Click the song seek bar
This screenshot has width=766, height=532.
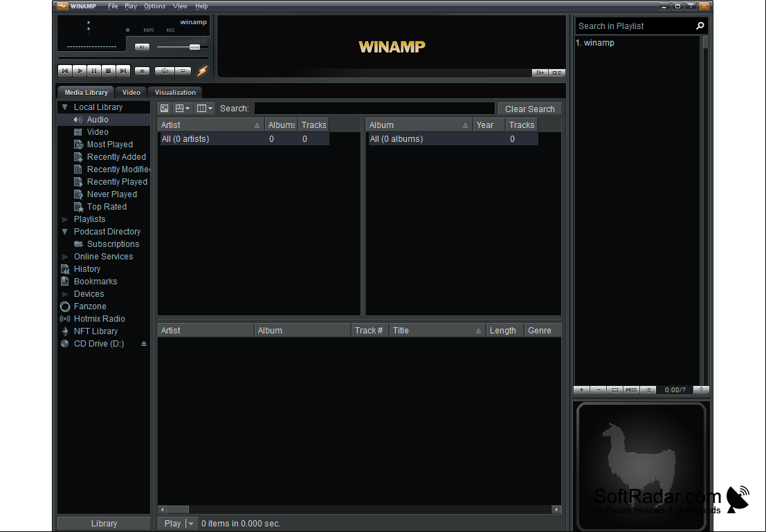pos(134,58)
